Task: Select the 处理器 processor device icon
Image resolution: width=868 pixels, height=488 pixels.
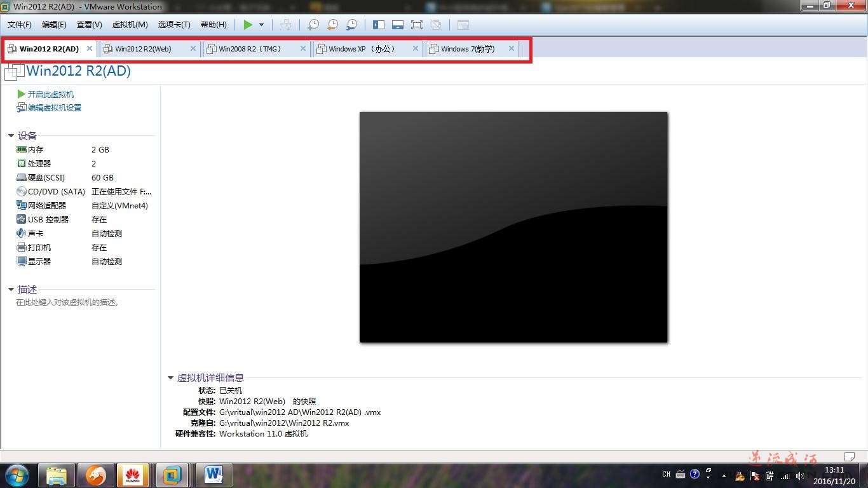Action: pos(22,163)
